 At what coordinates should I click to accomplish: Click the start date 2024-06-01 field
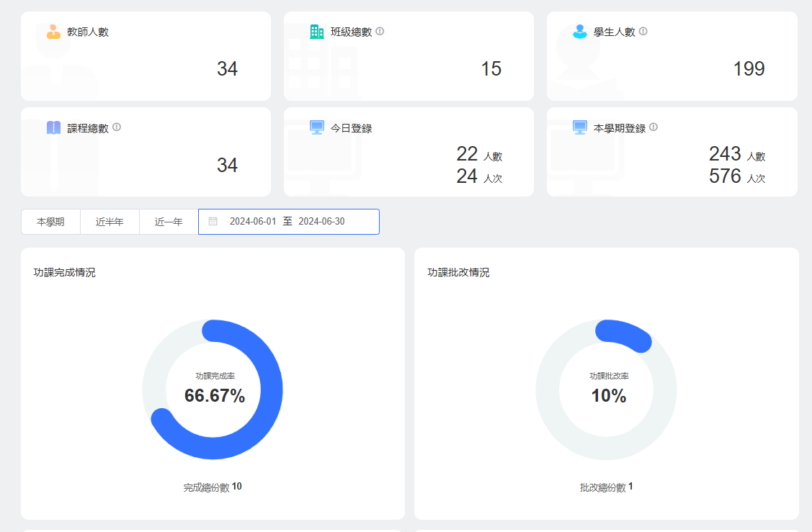(253, 222)
